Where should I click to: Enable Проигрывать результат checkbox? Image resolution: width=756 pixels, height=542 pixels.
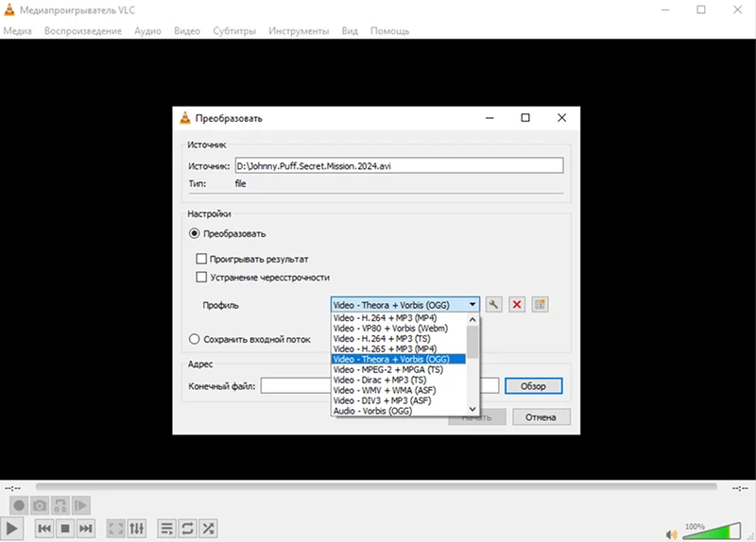click(x=201, y=259)
